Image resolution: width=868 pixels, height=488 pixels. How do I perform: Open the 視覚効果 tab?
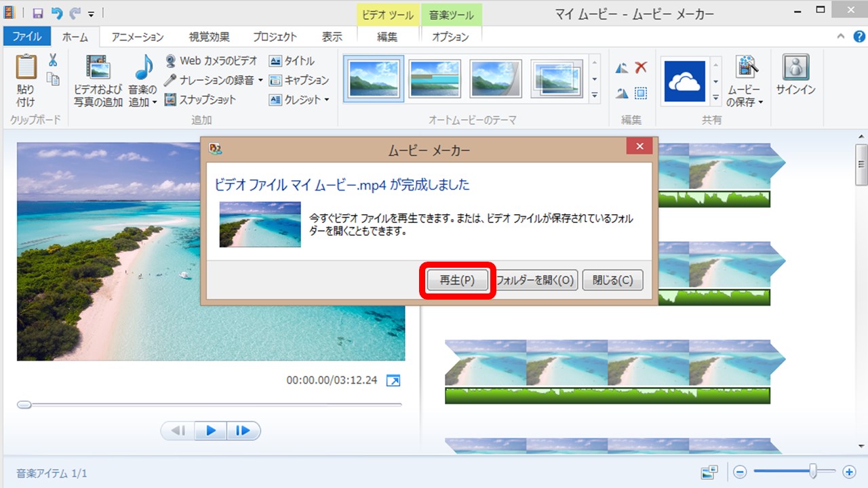pyautogui.click(x=209, y=37)
